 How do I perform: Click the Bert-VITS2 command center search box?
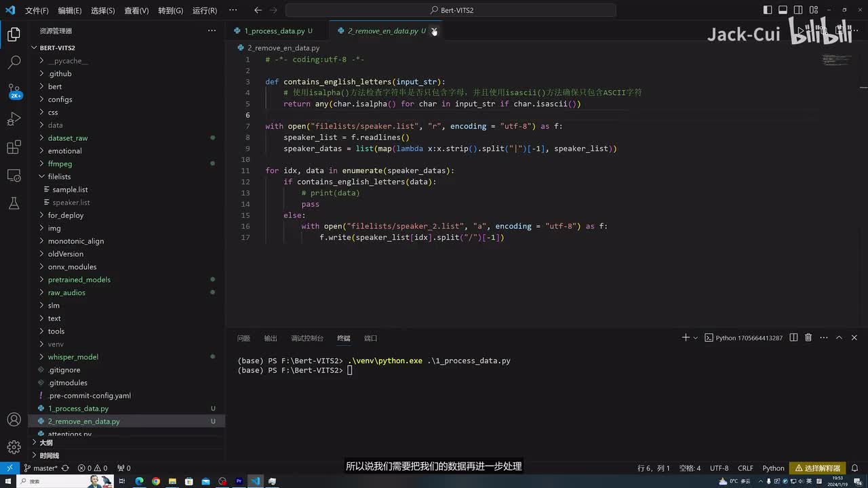[450, 10]
